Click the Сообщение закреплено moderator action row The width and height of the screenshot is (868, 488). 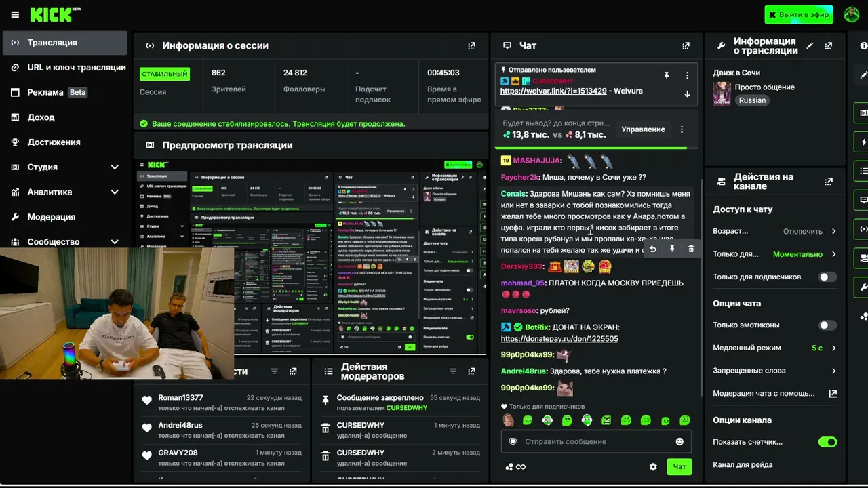(x=400, y=402)
